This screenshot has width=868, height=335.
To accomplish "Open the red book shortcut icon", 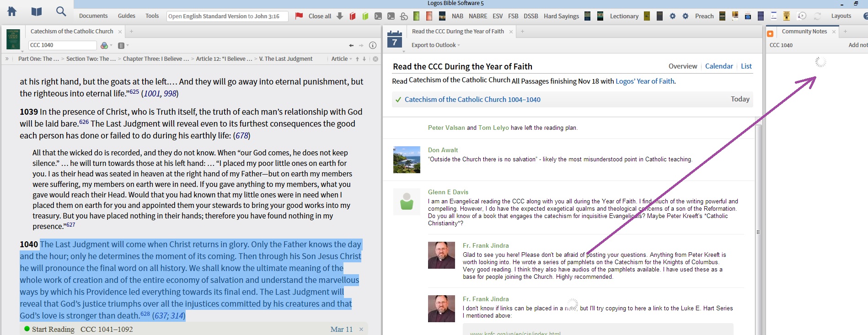I will [x=353, y=16].
